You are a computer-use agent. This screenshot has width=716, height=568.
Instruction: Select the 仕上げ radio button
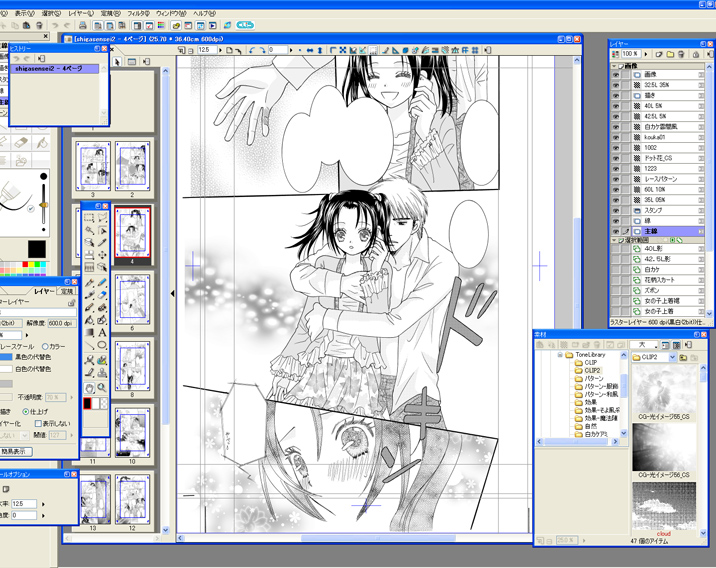26,411
